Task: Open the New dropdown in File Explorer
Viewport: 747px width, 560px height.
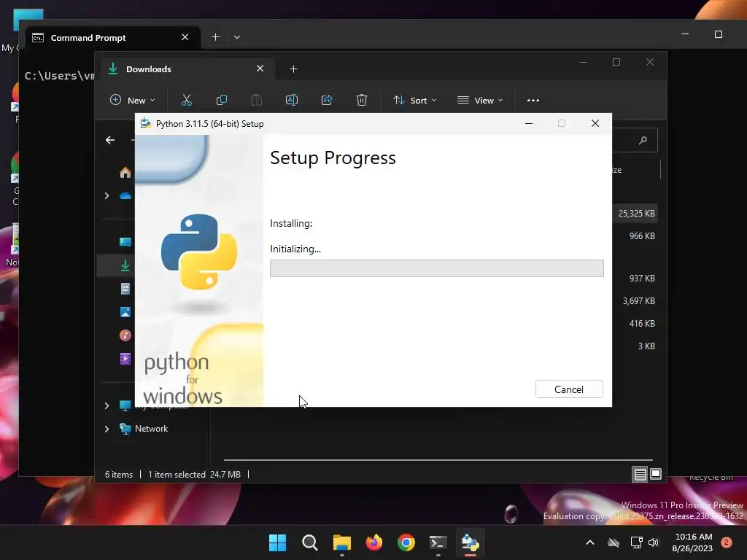Action: point(133,100)
